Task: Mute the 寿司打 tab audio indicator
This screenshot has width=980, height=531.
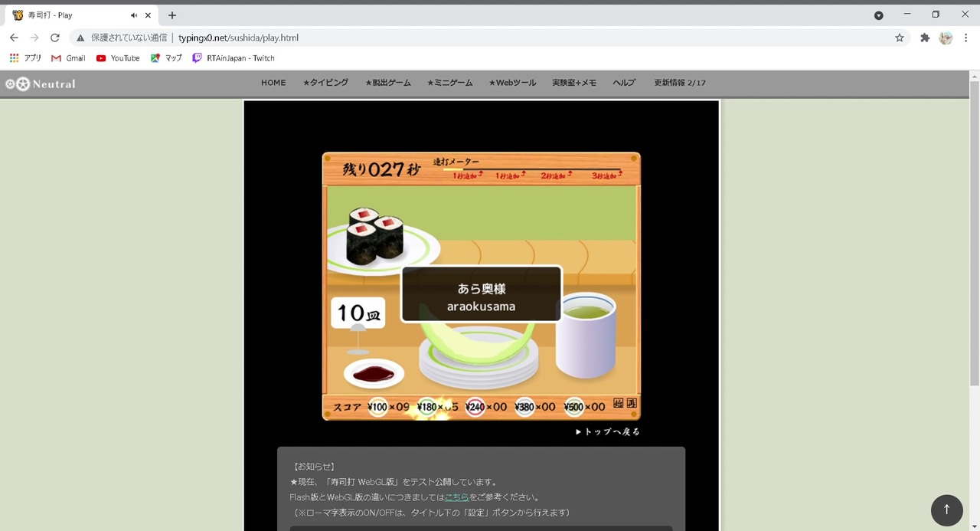Action: point(134,15)
